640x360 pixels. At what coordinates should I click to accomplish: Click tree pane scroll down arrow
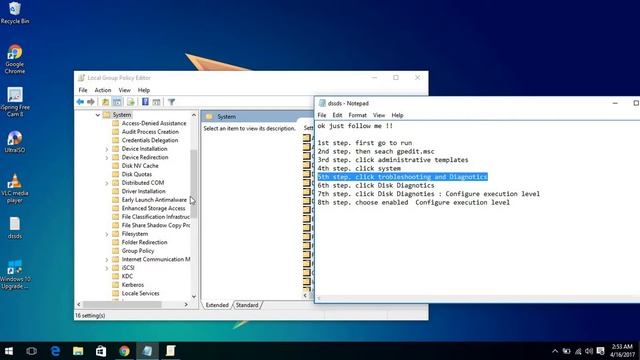(194, 297)
